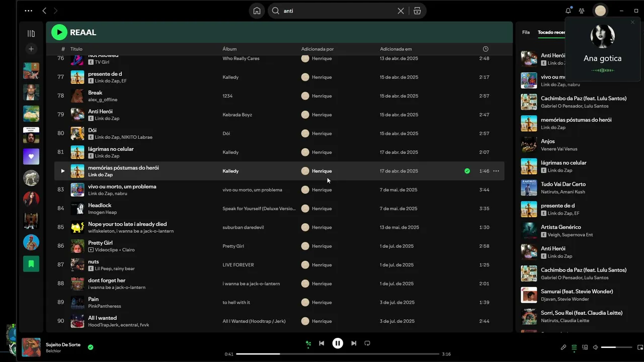Open notifications bell

pos(568,11)
